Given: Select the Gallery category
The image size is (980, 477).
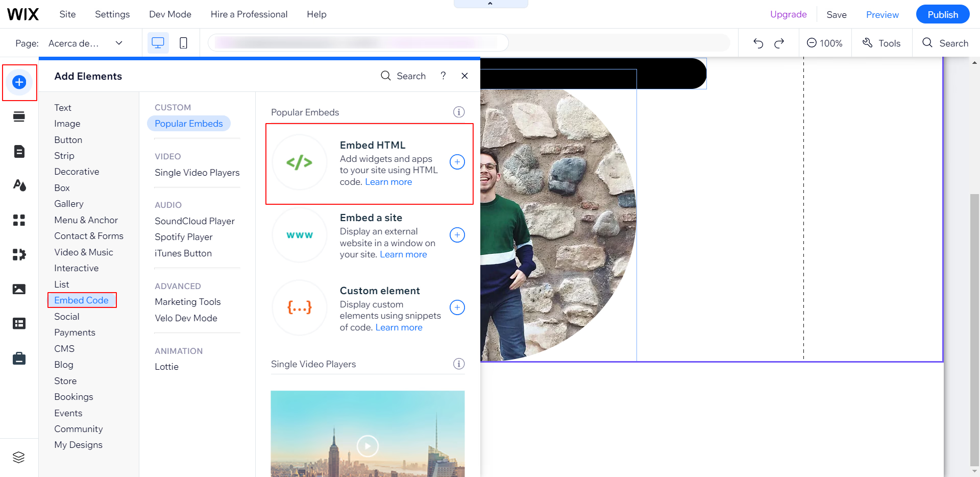Looking at the screenshot, I should click(69, 204).
